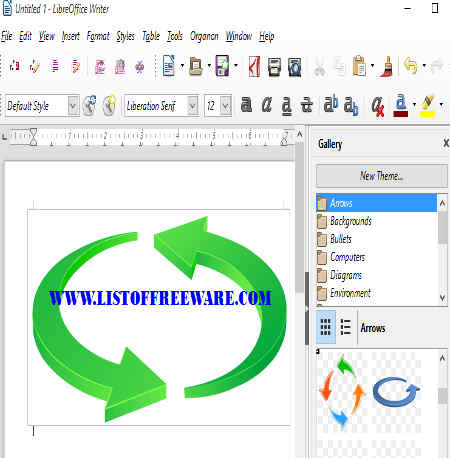
Task: Close the Gallery sidebar panel
Action: click(446, 144)
